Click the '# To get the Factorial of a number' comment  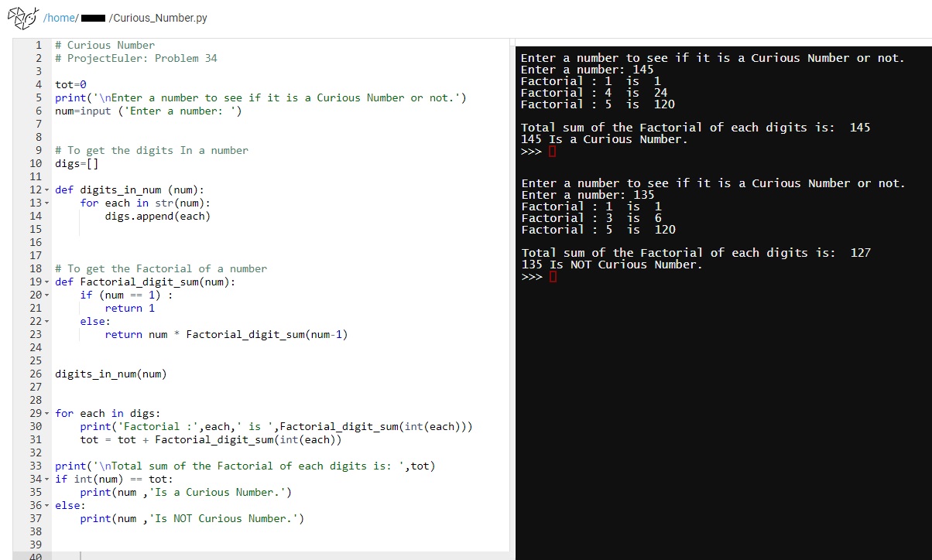(x=161, y=268)
